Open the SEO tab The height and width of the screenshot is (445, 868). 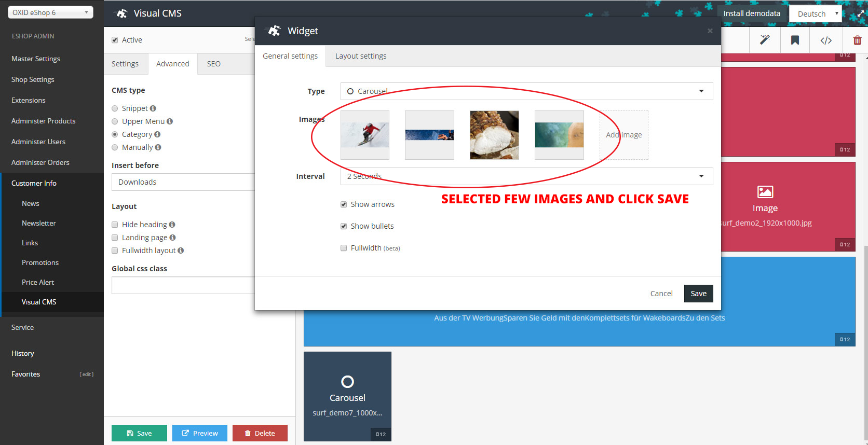213,64
